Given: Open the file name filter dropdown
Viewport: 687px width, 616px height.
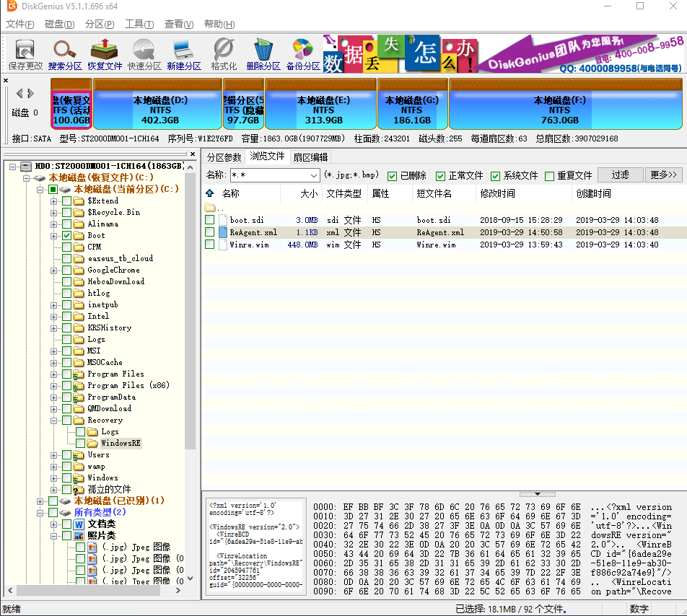Looking at the screenshot, I should 313,175.
